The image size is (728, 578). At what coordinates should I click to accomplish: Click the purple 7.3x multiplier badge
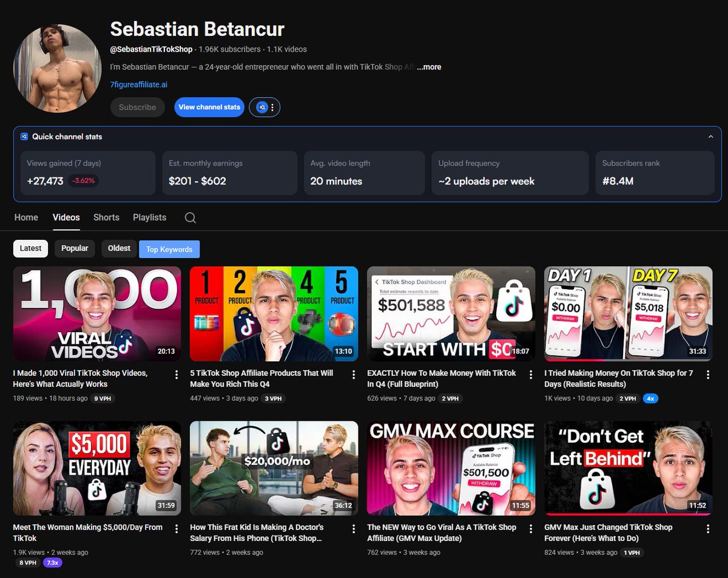pyautogui.click(x=52, y=563)
